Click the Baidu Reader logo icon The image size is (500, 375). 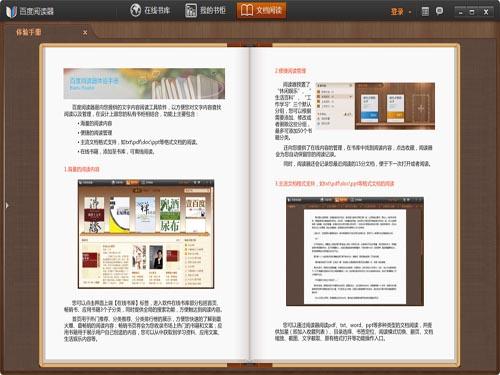(x=11, y=11)
